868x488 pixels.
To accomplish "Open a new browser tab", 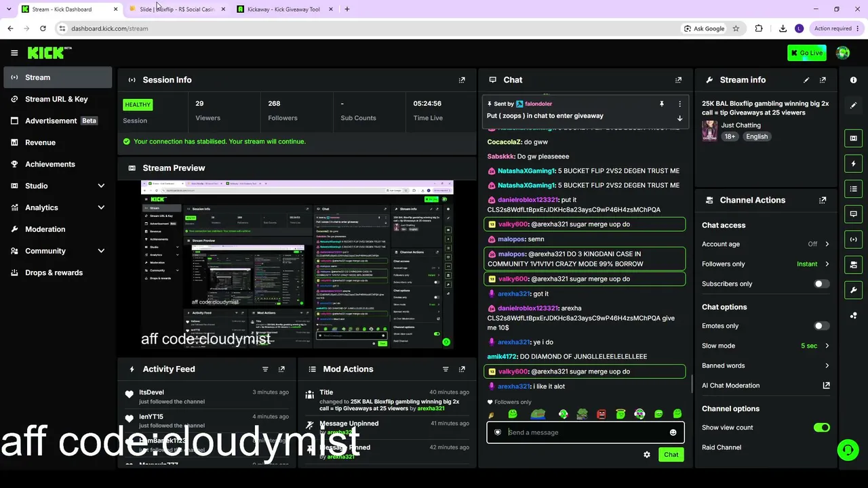I will pos(347,9).
